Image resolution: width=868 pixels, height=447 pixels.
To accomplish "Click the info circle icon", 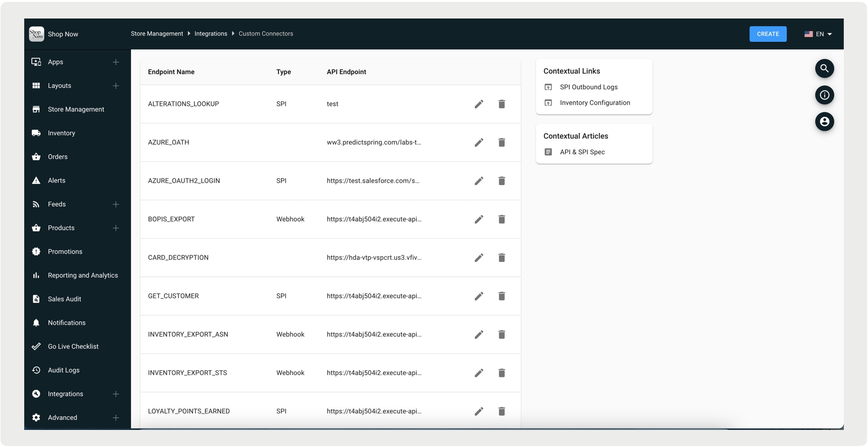I will [824, 95].
